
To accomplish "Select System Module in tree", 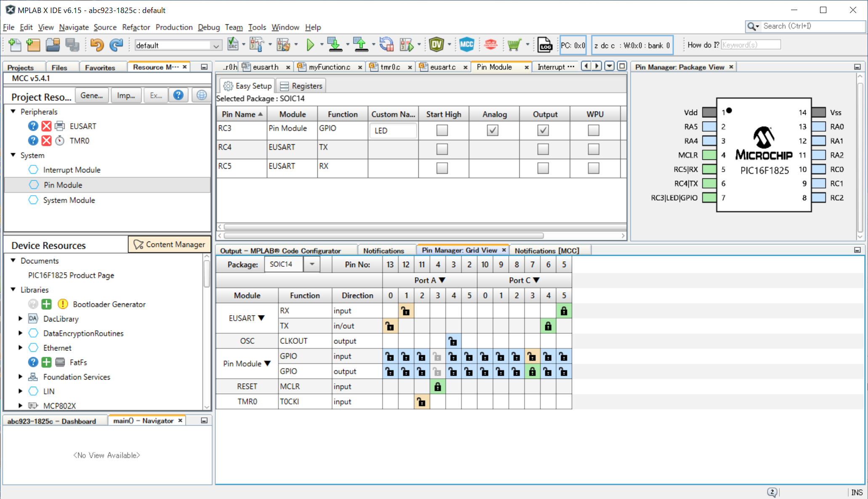I will click(69, 200).
